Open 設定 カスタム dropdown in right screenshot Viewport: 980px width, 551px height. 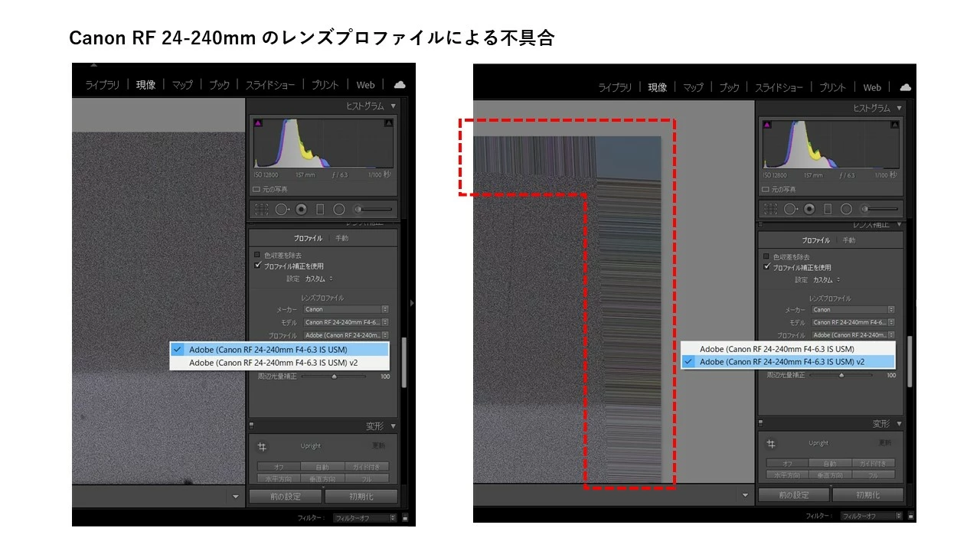[828, 280]
